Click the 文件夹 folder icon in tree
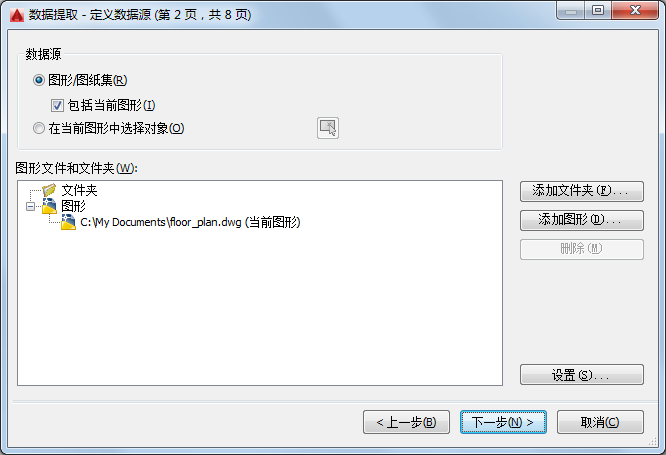The image size is (666, 455). click(x=49, y=190)
